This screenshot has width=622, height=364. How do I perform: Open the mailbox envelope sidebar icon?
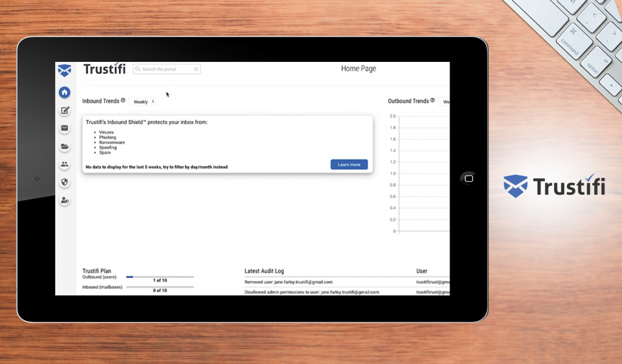[x=64, y=129]
